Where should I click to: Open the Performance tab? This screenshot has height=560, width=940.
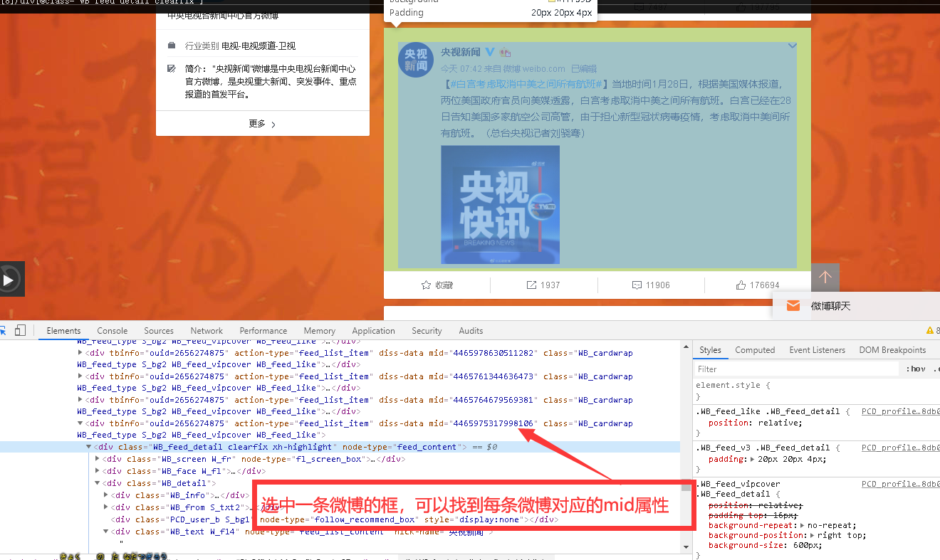(263, 330)
